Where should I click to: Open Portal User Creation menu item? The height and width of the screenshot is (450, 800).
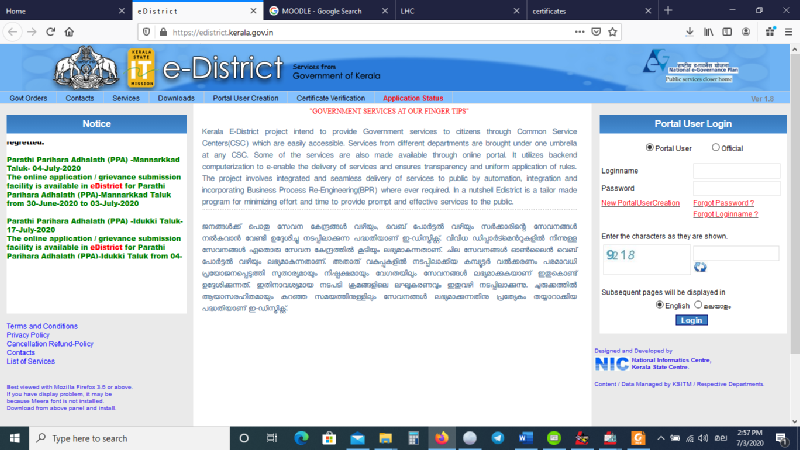[245, 98]
